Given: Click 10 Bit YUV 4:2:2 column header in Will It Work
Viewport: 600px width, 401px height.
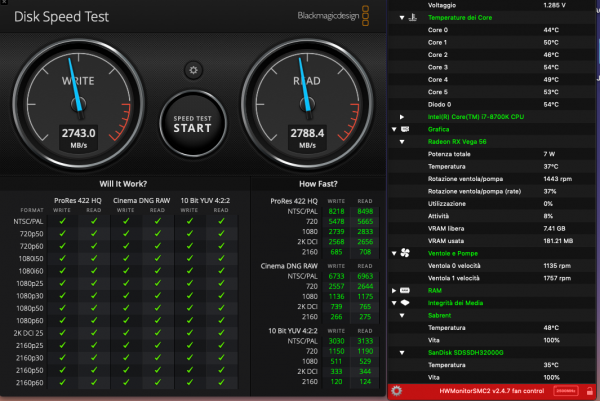Looking at the screenshot, I should [205, 200].
